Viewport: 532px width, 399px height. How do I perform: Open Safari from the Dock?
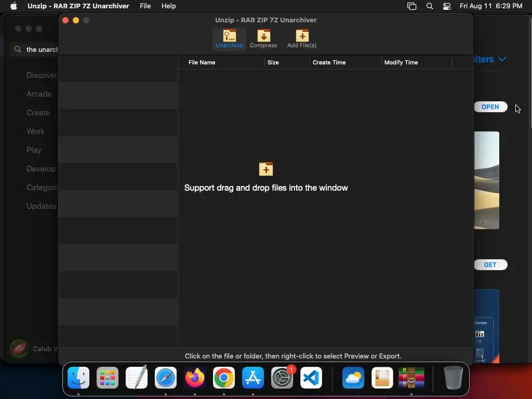coord(166,377)
